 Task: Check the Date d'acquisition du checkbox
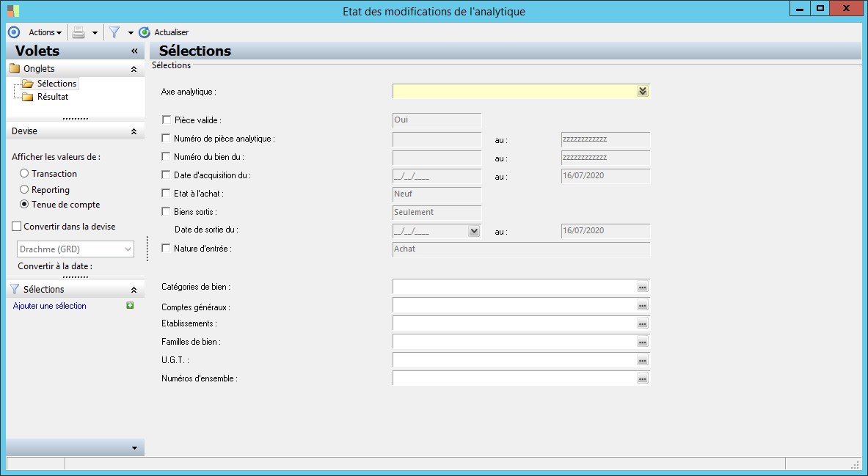(166, 175)
